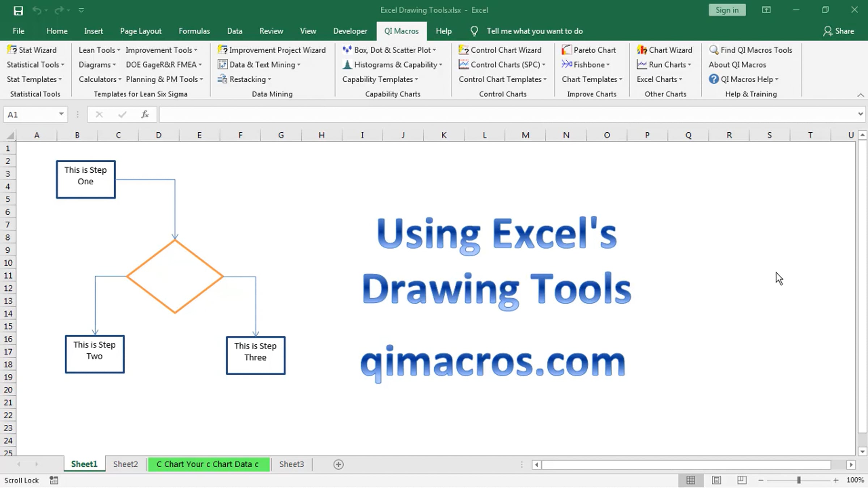Redo the action in Quick Access toolbar
The width and height of the screenshot is (868, 488).
pyautogui.click(x=59, y=10)
